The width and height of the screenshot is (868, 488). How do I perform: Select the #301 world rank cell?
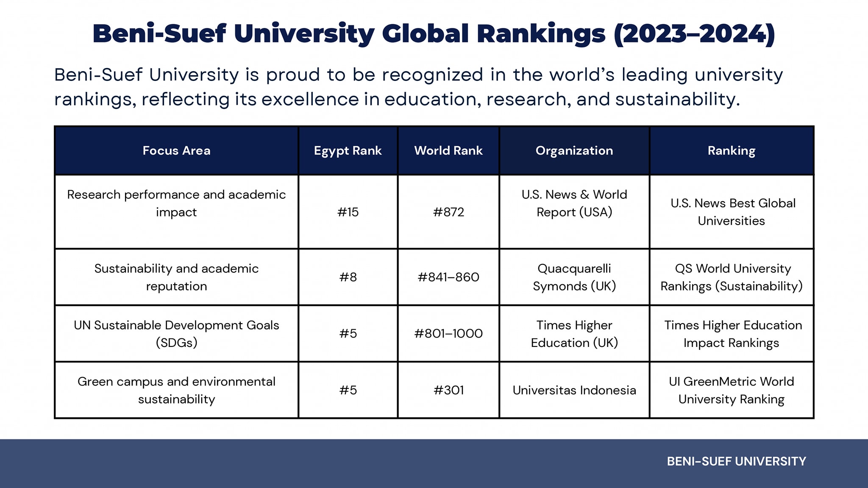pyautogui.click(x=448, y=390)
